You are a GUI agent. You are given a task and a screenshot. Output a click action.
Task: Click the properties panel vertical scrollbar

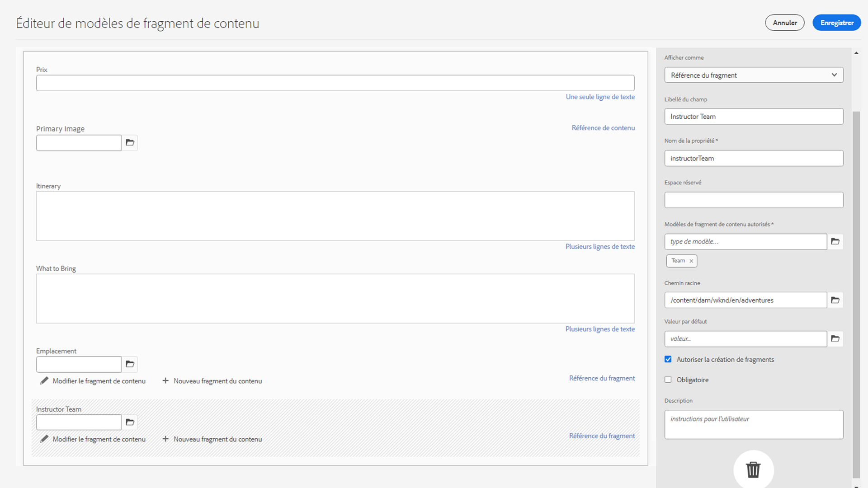pyautogui.click(x=856, y=294)
